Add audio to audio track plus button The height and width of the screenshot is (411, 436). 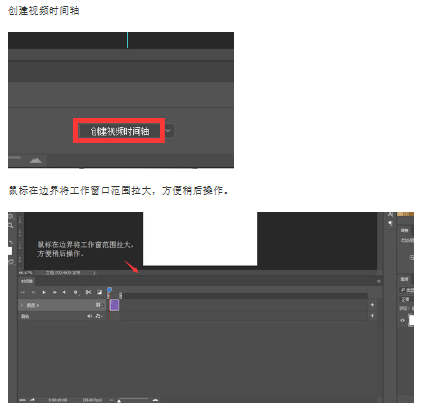pos(372,316)
